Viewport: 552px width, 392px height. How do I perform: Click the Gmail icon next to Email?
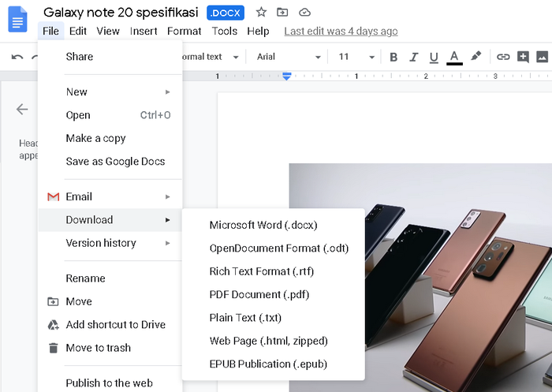pyautogui.click(x=53, y=196)
